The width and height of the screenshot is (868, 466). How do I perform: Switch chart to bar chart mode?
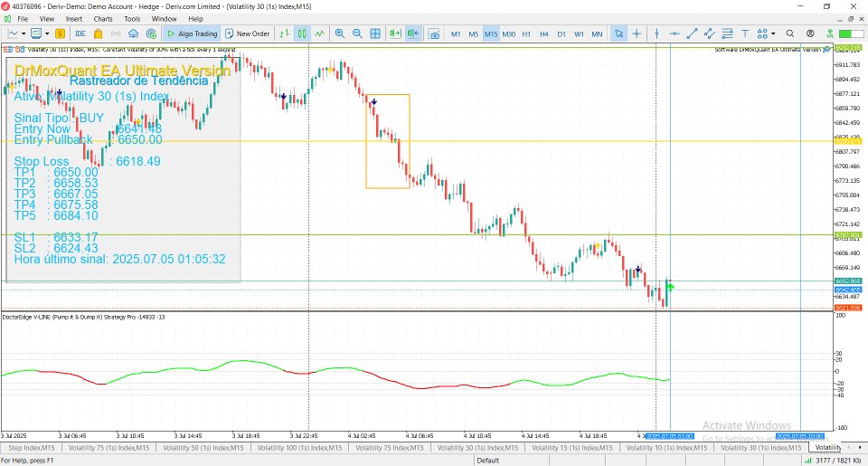(284, 33)
